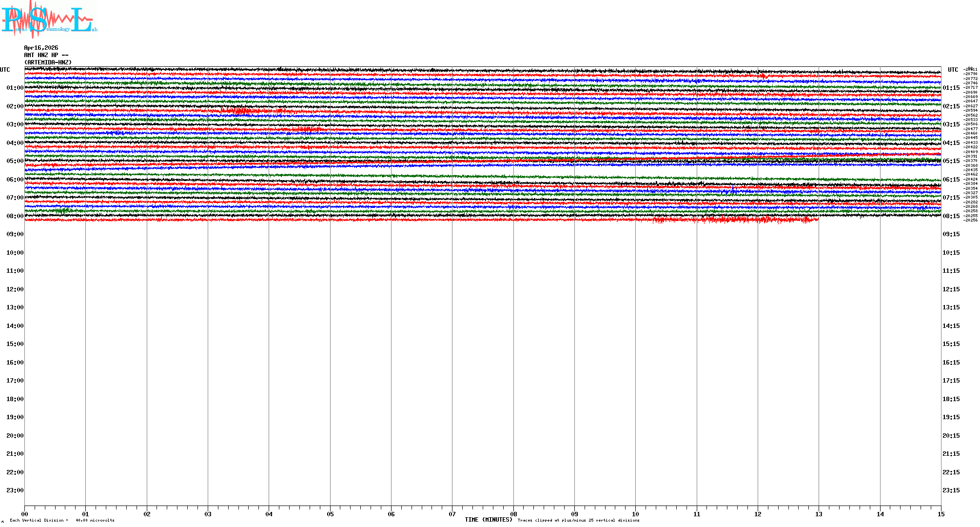Click the Traces clipped footnote text
This screenshot has width=980, height=527.
tap(578, 520)
